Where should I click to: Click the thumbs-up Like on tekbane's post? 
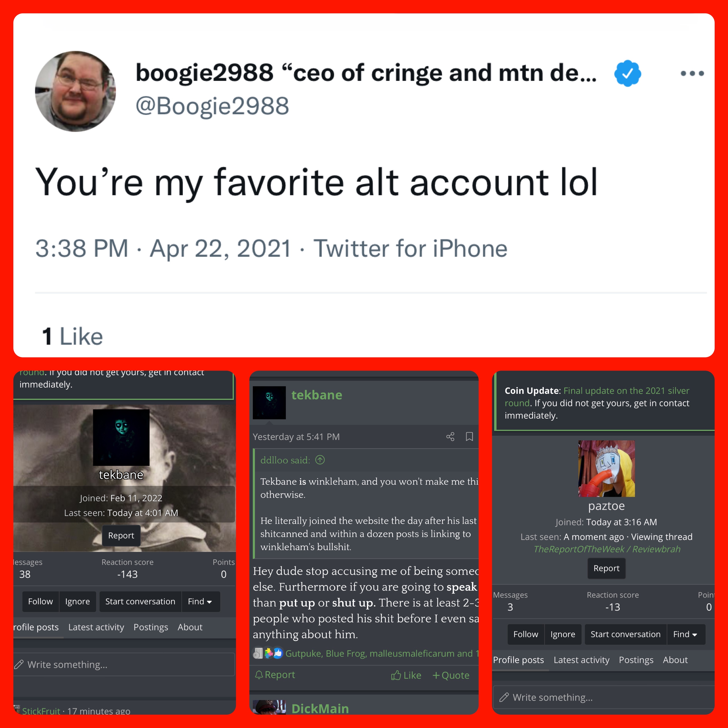[406, 675]
